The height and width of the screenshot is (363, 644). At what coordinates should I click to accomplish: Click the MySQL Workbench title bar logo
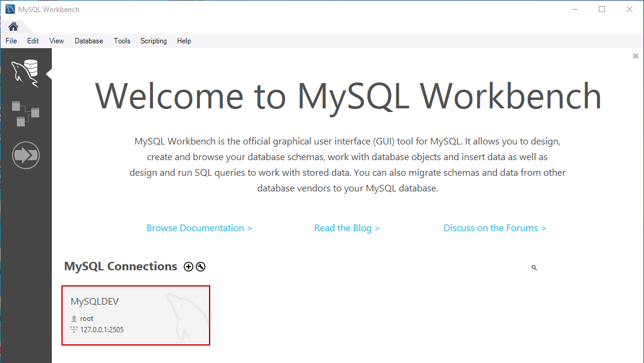click(10, 10)
